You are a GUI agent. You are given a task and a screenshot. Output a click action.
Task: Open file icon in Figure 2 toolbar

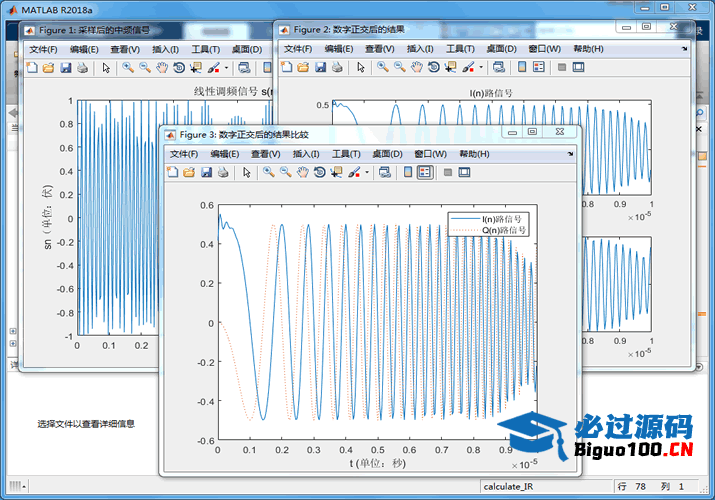(x=303, y=67)
